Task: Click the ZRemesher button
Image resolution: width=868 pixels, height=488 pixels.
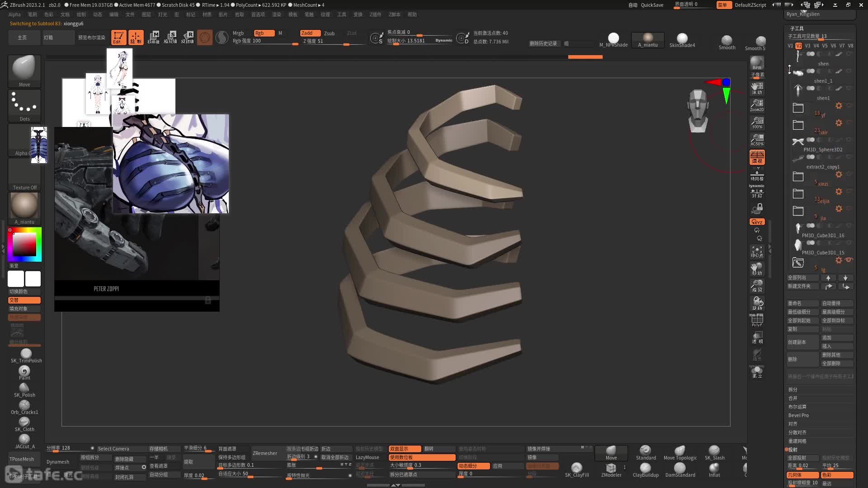Action: click(265, 453)
